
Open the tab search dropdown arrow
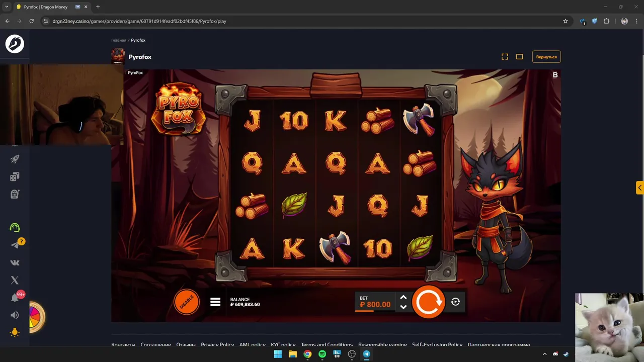click(x=7, y=7)
